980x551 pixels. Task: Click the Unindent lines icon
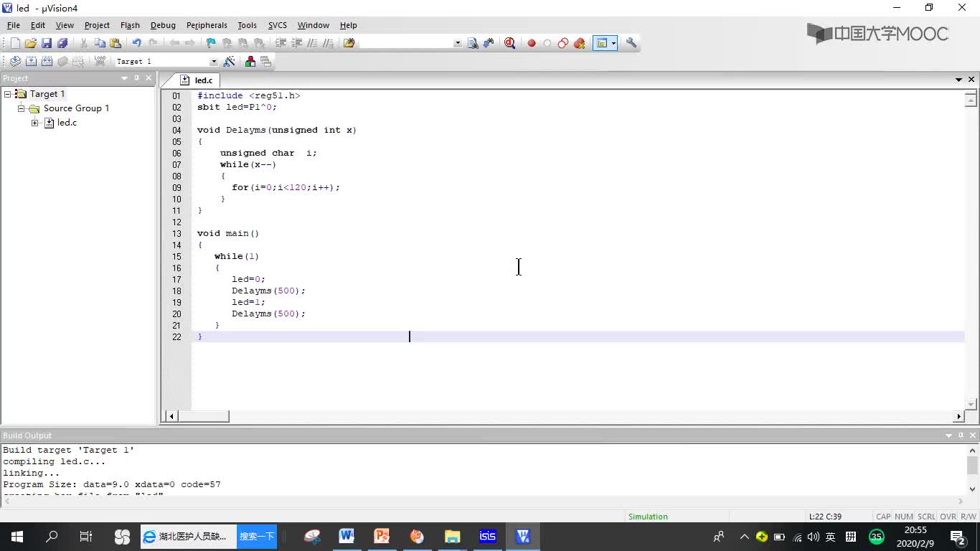pyautogui.click(x=297, y=43)
